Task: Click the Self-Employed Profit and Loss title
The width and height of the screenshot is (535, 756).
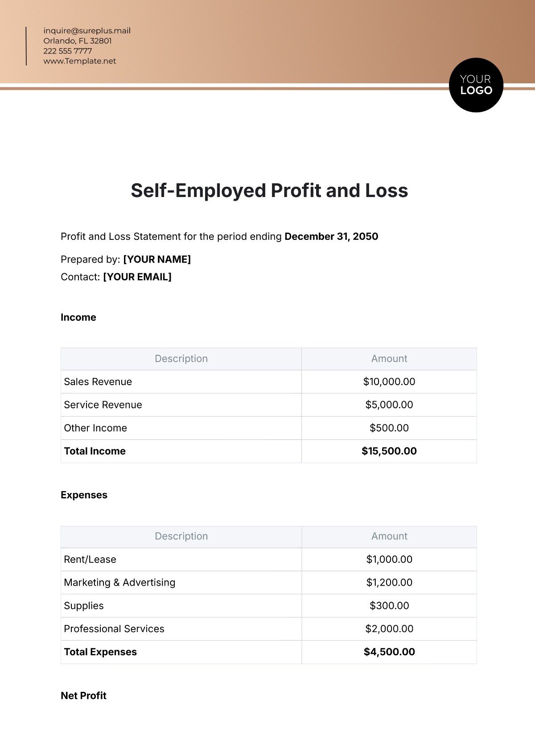Action: [269, 191]
